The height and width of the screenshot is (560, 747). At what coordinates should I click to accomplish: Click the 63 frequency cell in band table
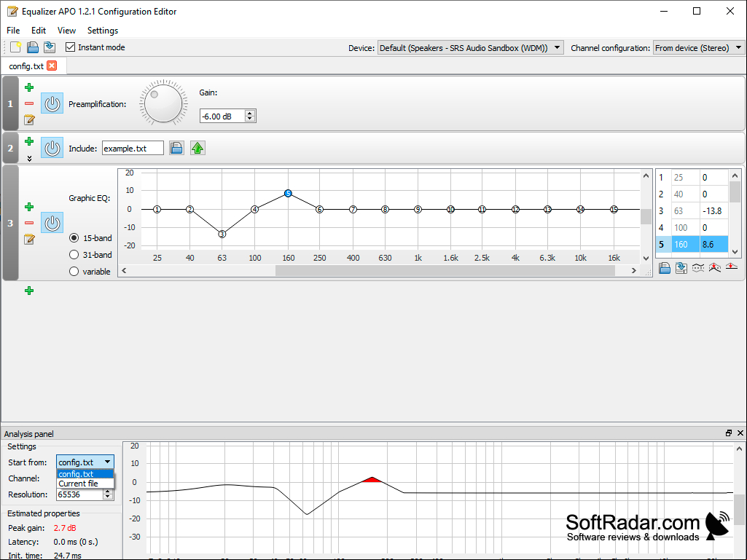pyautogui.click(x=686, y=211)
